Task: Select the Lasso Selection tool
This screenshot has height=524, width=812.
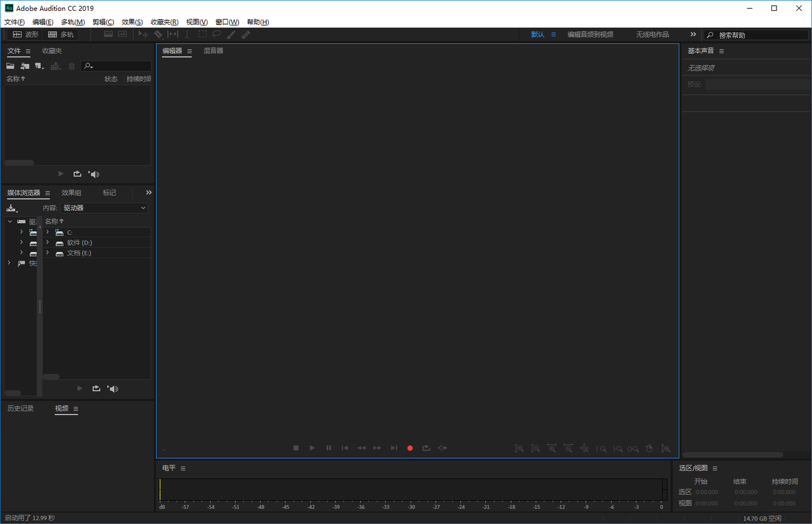Action: click(x=217, y=34)
